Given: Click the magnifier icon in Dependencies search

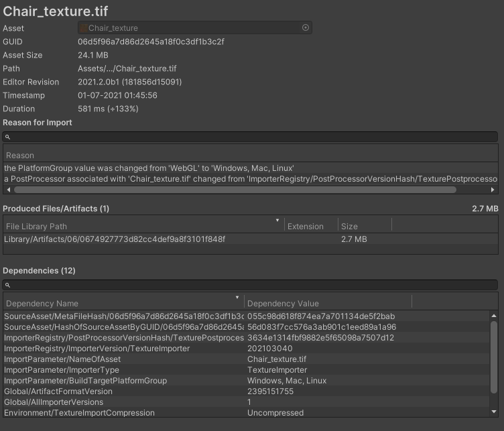Looking at the screenshot, I should point(7,286).
